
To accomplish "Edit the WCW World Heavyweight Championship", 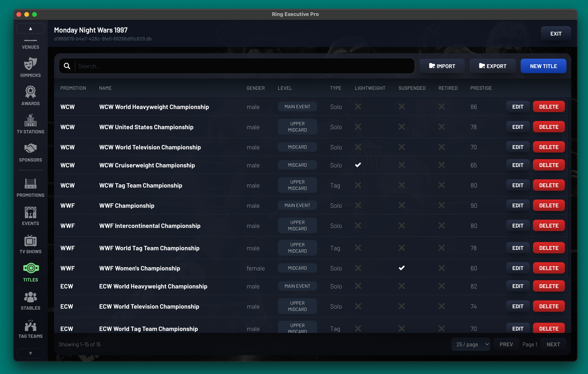I will coord(518,107).
